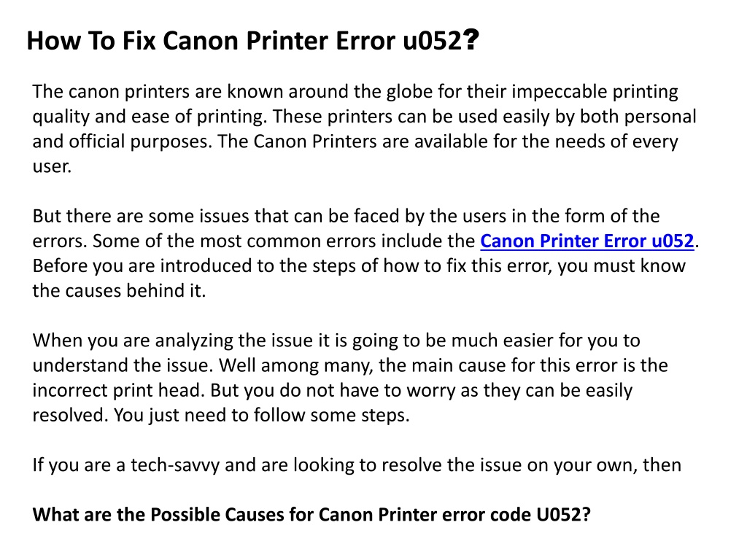Click the sentence You just need to follow some steps
Screen dimensions: 747x560
(x=262, y=415)
